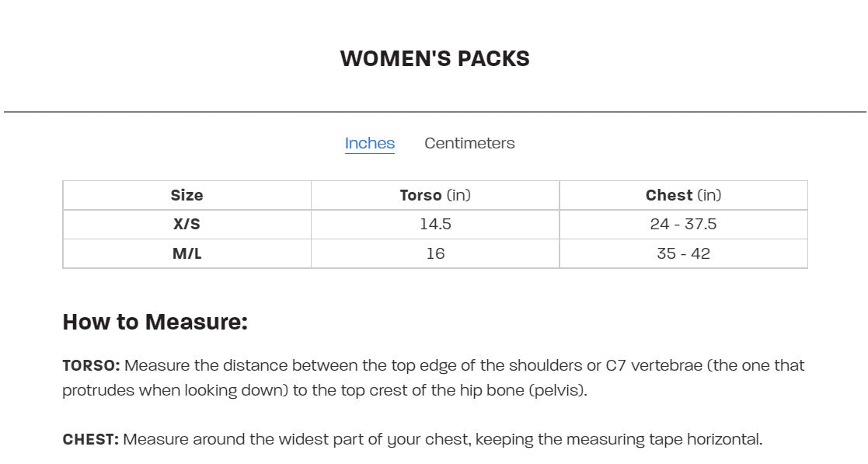
Task: Click the 16 torso value
Action: [x=435, y=253]
